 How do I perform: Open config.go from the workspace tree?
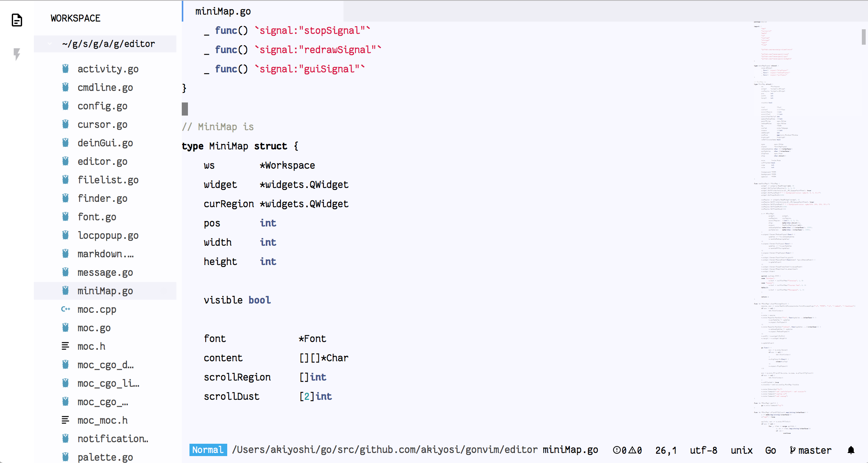point(102,106)
